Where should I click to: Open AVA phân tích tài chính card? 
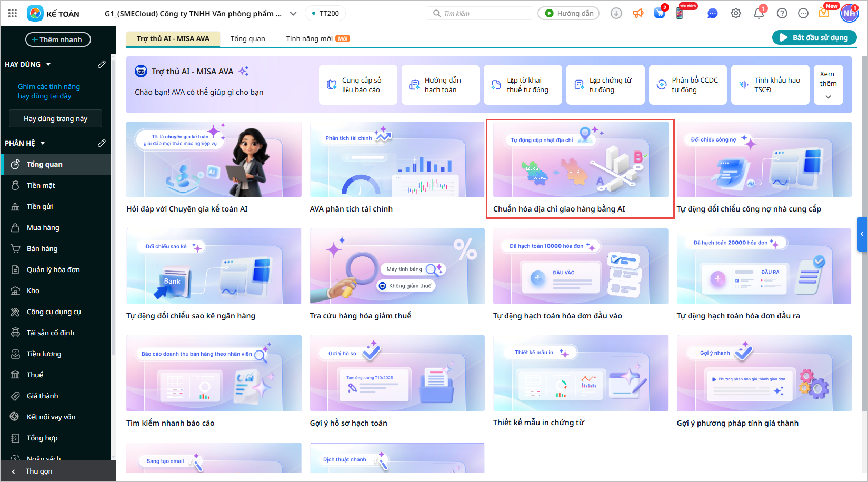(x=397, y=168)
